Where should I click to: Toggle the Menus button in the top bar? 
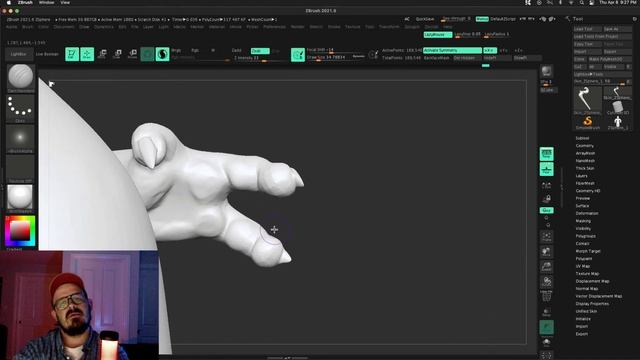482,19
